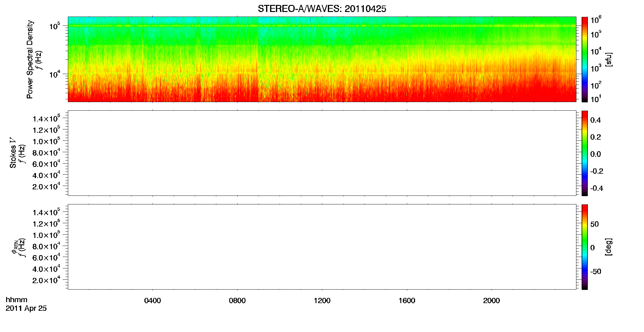Select the empty Stokes V plot panel
Image resolution: width=644 pixels, height=332 pixels.
click(322, 153)
